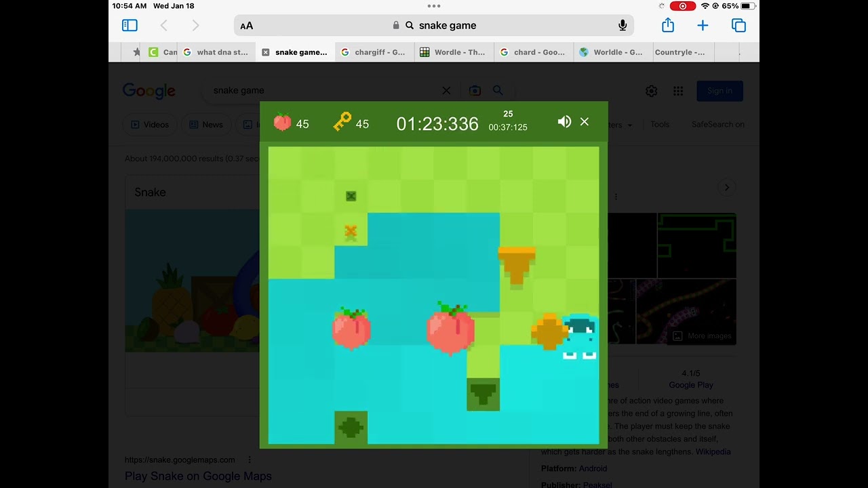Select the News search filter

(206, 125)
